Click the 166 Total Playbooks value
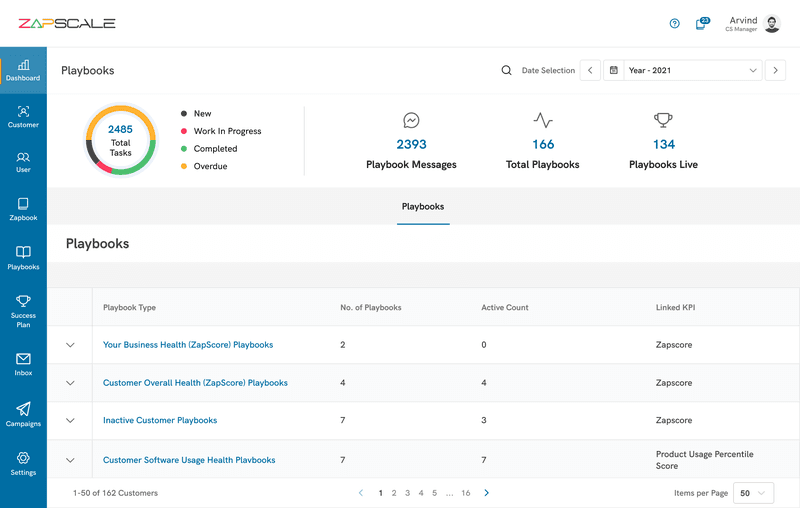The height and width of the screenshot is (508, 800). pos(543,144)
